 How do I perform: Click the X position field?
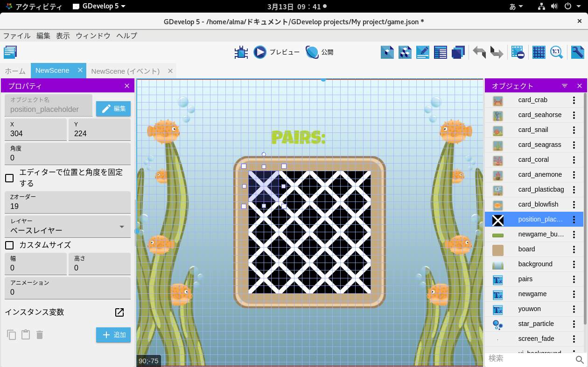[35, 130]
